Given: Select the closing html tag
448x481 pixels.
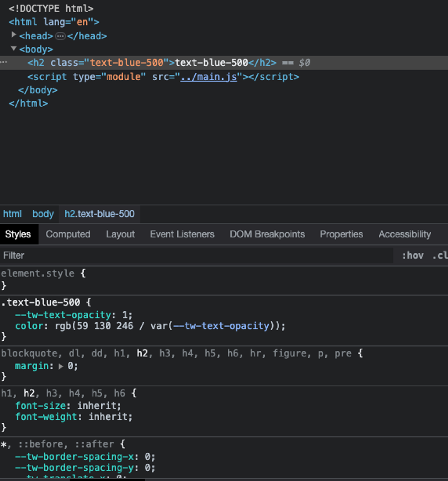Looking at the screenshot, I should (x=28, y=104).
